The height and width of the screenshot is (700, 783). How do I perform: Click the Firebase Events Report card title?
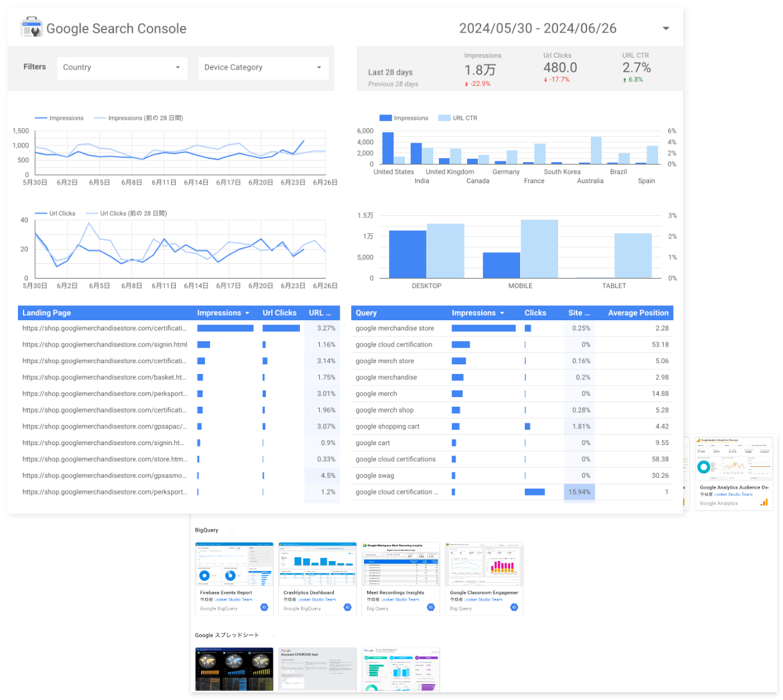226,593
